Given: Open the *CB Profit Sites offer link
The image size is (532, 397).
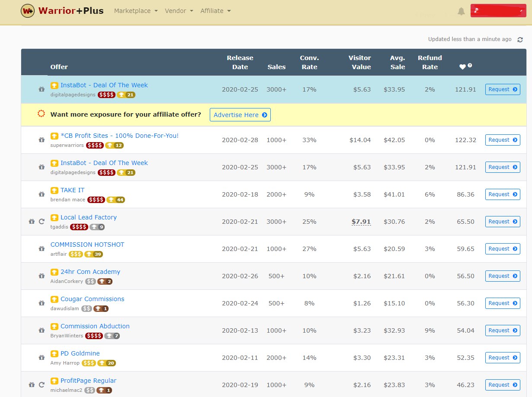Looking at the screenshot, I should point(119,136).
